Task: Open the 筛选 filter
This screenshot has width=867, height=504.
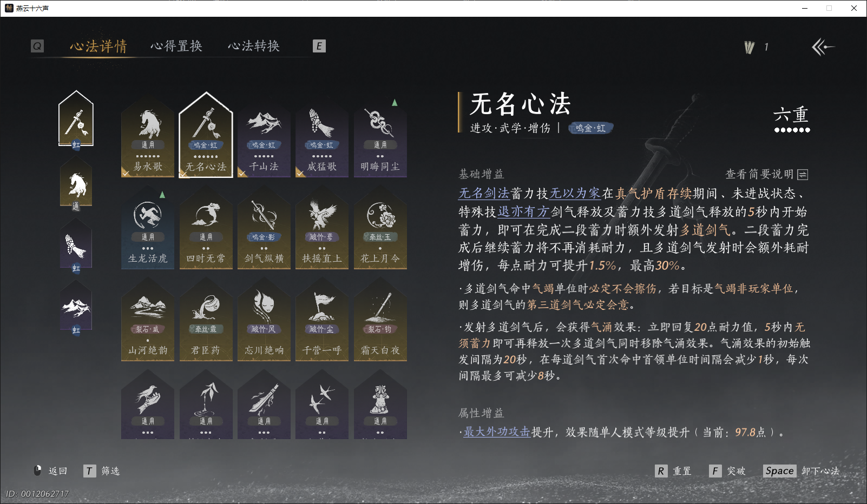Action: [x=102, y=471]
